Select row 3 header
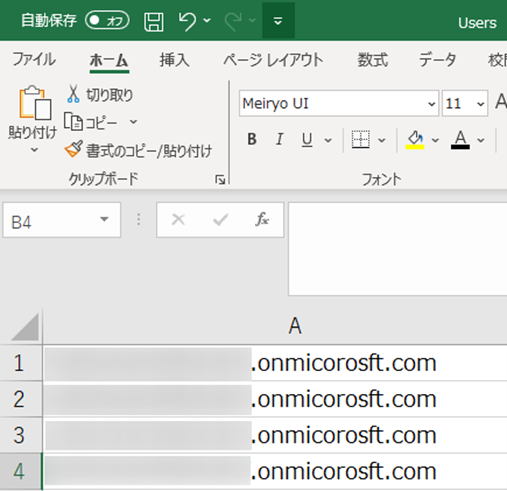 (21, 435)
